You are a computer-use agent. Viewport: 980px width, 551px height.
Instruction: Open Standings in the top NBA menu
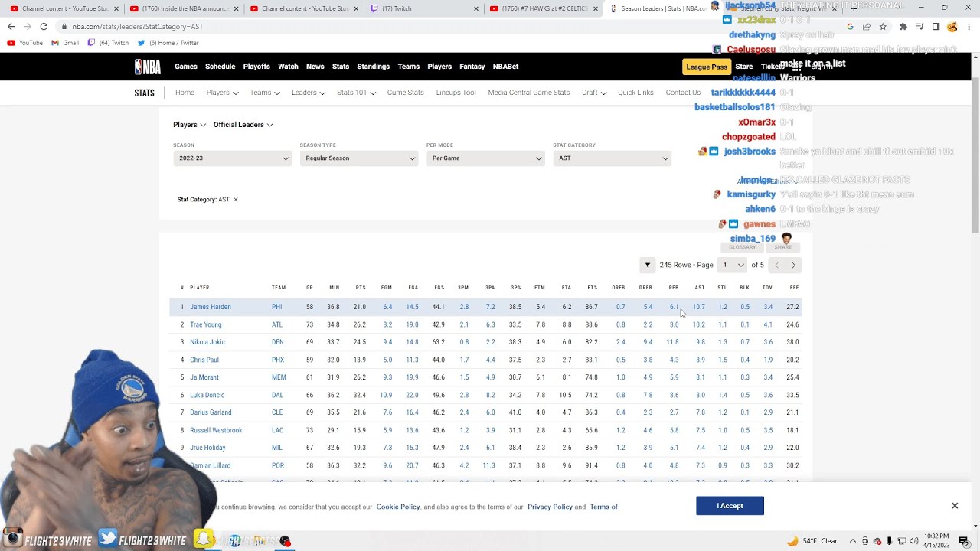tap(374, 67)
